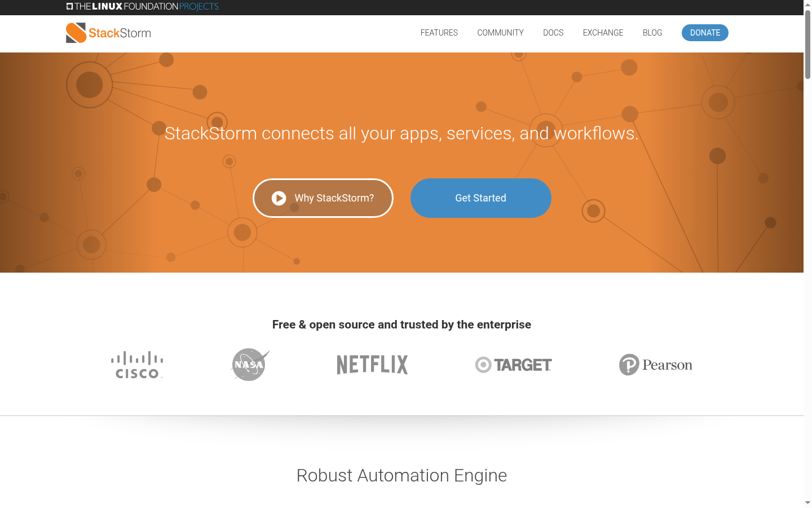Click the Pearson logo
The width and height of the screenshot is (812, 508).
[x=656, y=365]
